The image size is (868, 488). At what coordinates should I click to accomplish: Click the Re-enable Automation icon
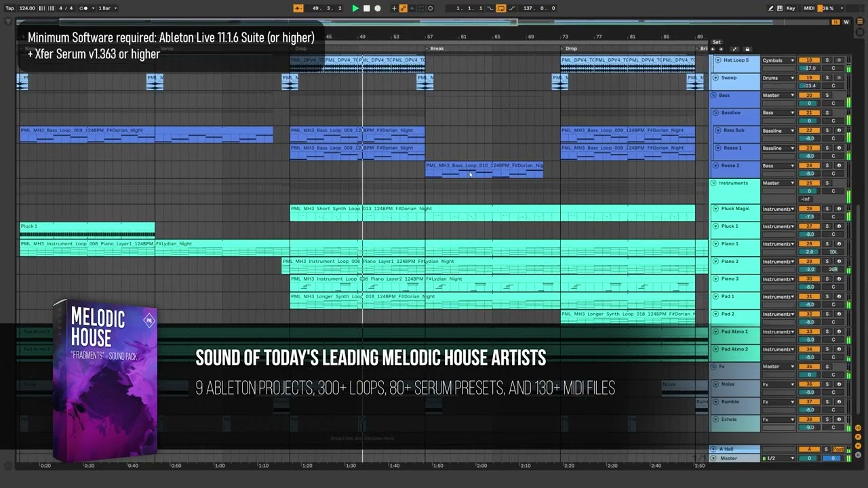(x=412, y=8)
